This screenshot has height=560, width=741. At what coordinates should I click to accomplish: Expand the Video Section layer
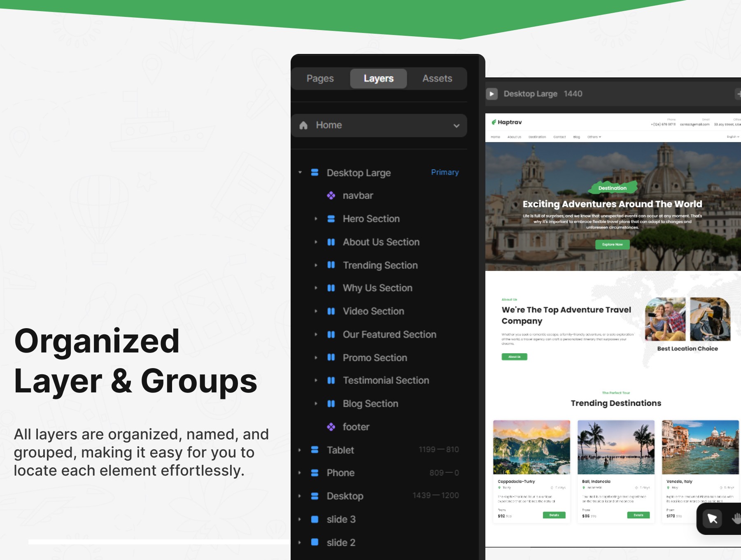pos(316,311)
